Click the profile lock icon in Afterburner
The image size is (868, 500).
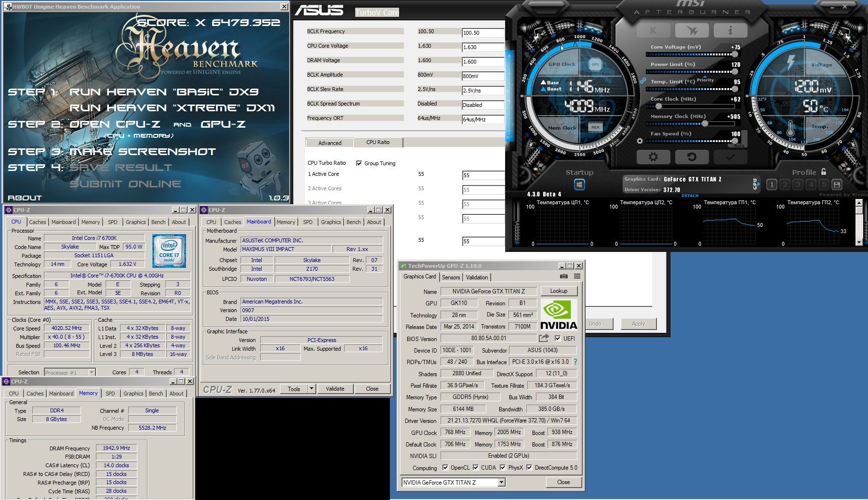click(x=824, y=171)
